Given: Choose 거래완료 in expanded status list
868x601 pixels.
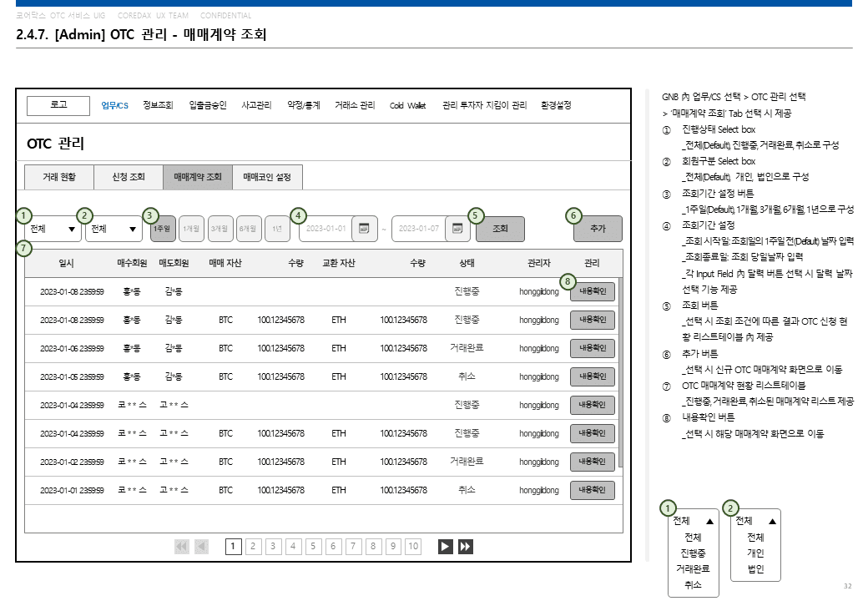Looking at the screenshot, I should click(693, 568).
